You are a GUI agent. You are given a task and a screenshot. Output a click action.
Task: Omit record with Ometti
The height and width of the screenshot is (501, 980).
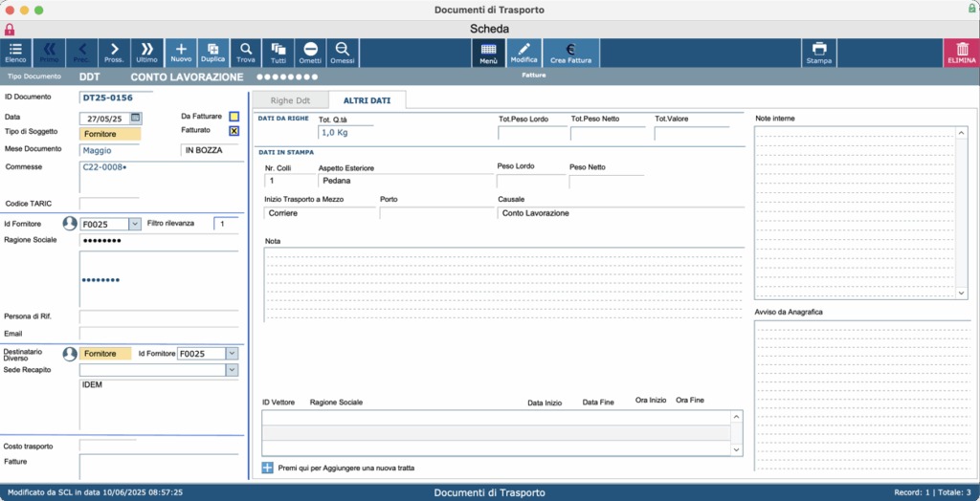311,53
